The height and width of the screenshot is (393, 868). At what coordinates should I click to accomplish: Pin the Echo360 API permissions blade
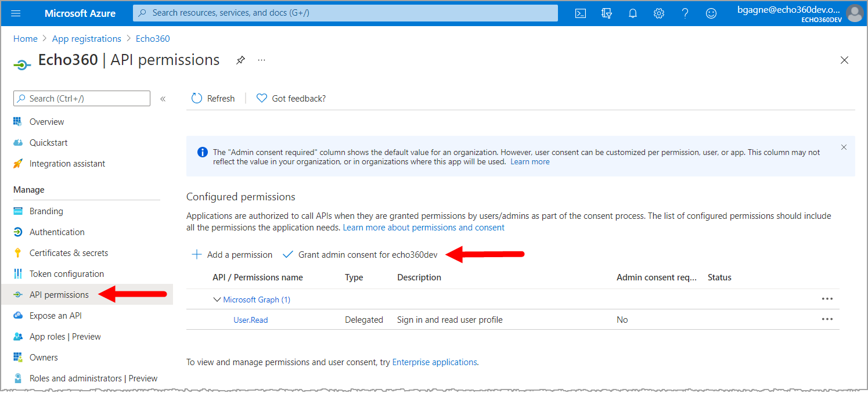pos(240,60)
